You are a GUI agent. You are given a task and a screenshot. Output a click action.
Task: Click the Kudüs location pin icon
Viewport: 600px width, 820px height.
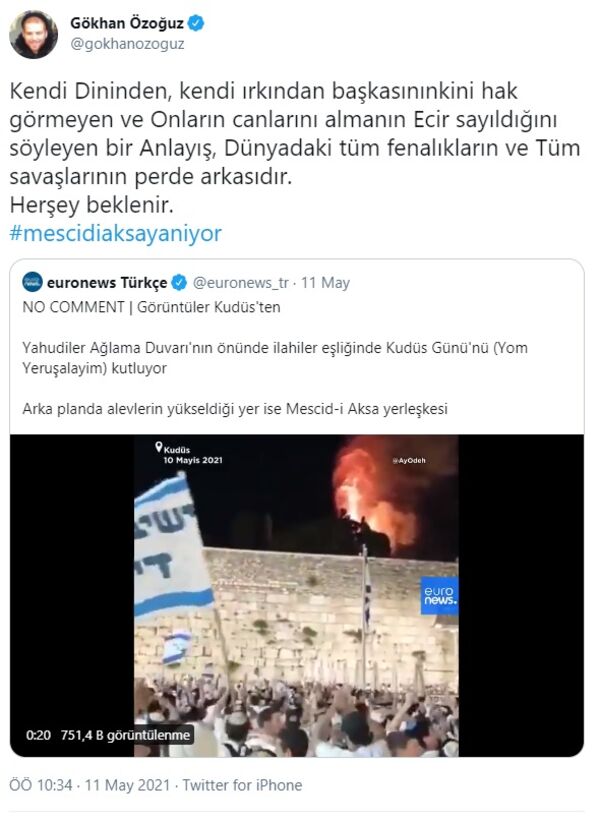pos(159,447)
